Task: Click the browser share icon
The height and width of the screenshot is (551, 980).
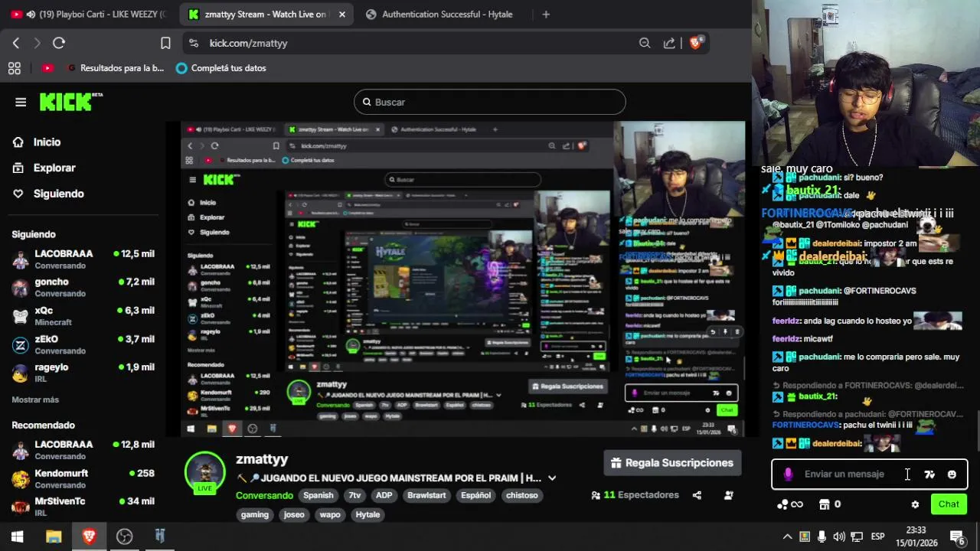Action: click(x=669, y=43)
